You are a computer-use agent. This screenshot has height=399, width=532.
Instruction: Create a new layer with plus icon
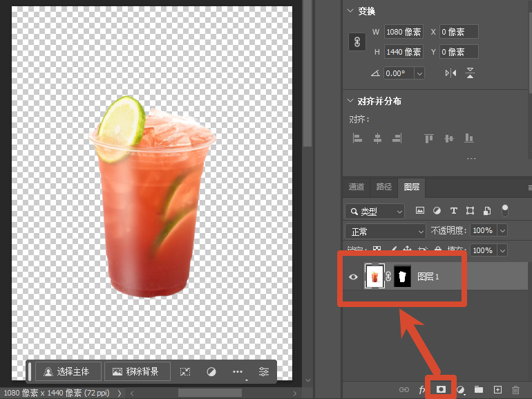[497, 389]
